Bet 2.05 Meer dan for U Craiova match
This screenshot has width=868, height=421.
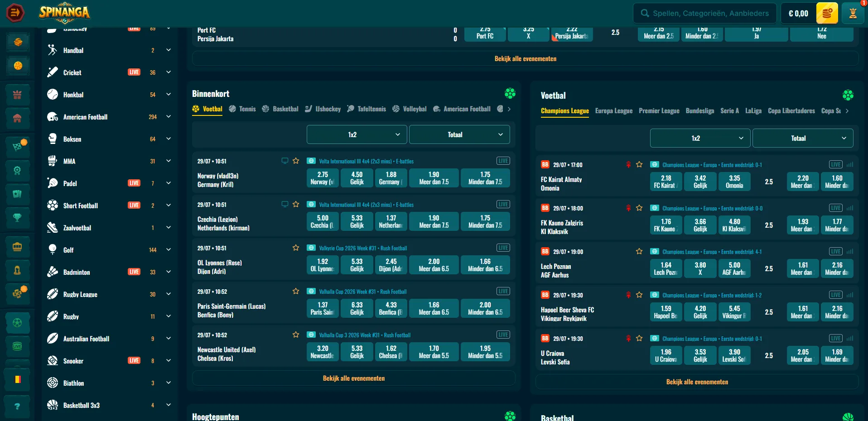803,355
